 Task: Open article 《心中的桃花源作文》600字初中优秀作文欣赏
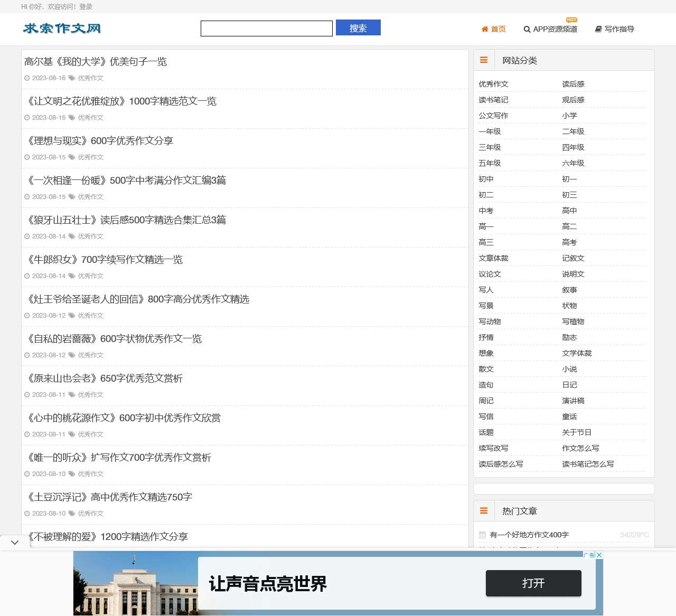[x=123, y=418]
